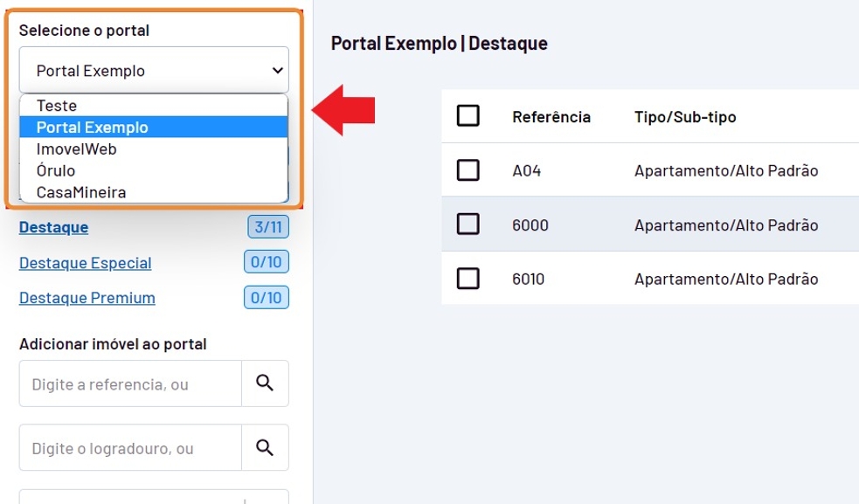
Task: Open the Destaque link
Action: pos(53,228)
